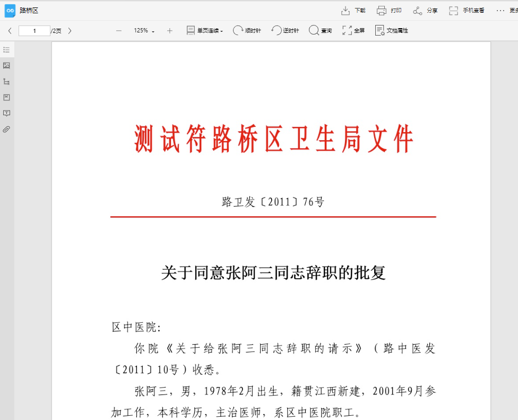Screen dimensions: 518x420
Task: Open 文档属性 document properties
Action: pos(392,31)
